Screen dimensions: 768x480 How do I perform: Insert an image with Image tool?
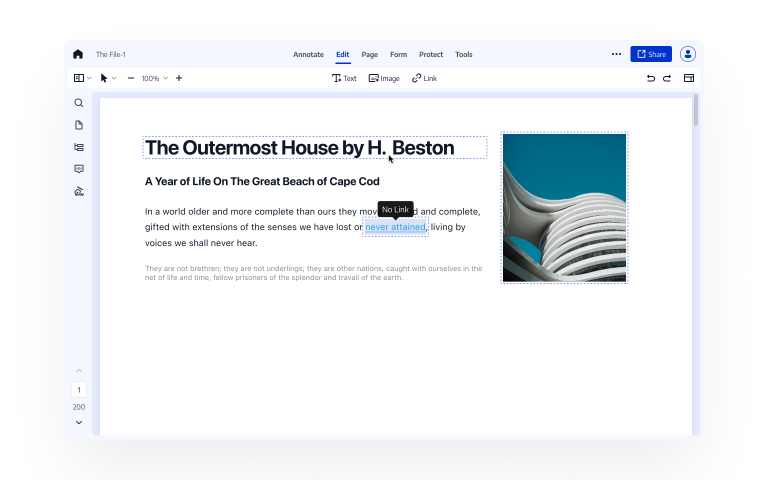384,78
